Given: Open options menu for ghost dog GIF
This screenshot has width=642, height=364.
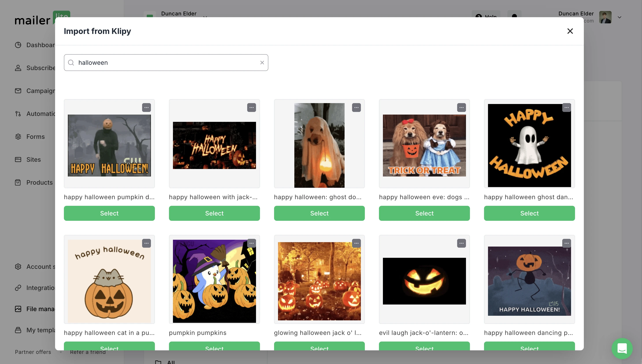Looking at the screenshot, I should coord(356,108).
